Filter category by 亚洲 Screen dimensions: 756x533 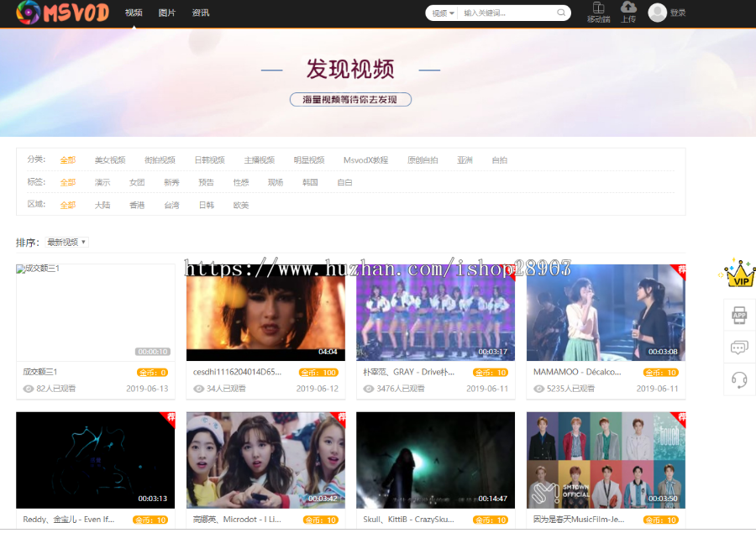pos(465,160)
